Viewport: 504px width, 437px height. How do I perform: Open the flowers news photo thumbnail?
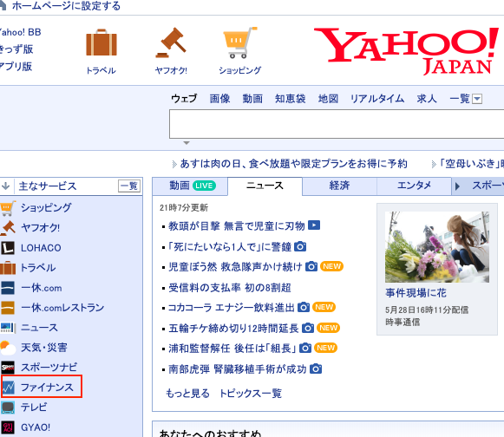[437, 247]
